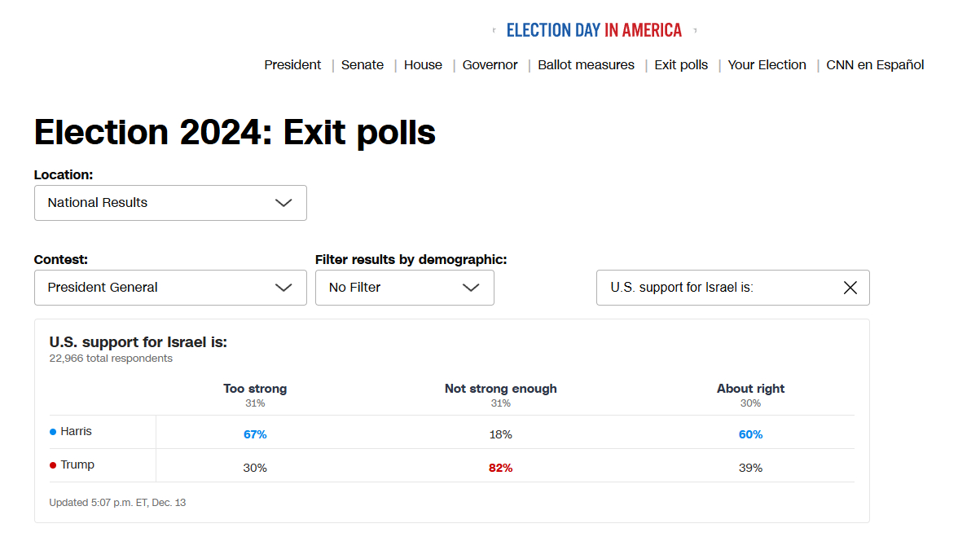This screenshot has height=559, width=980.
Task: Click the CNN en Español link
Action: point(875,65)
